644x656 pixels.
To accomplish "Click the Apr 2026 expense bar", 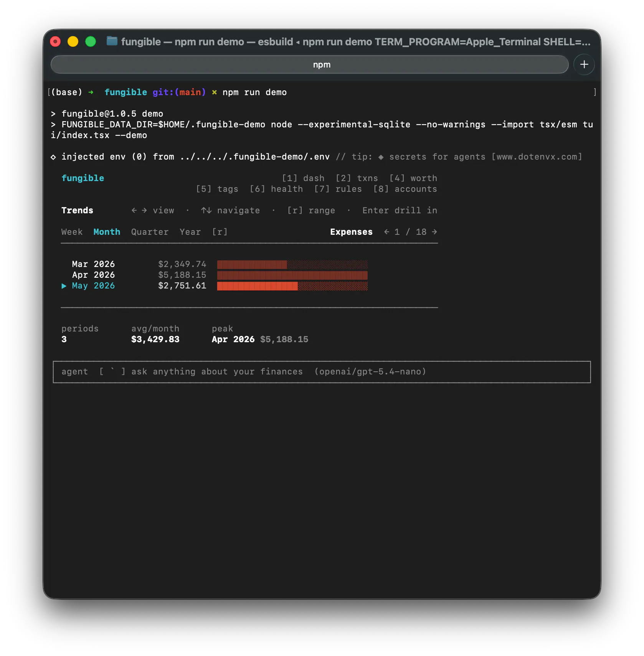I will click(x=292, y=275).
